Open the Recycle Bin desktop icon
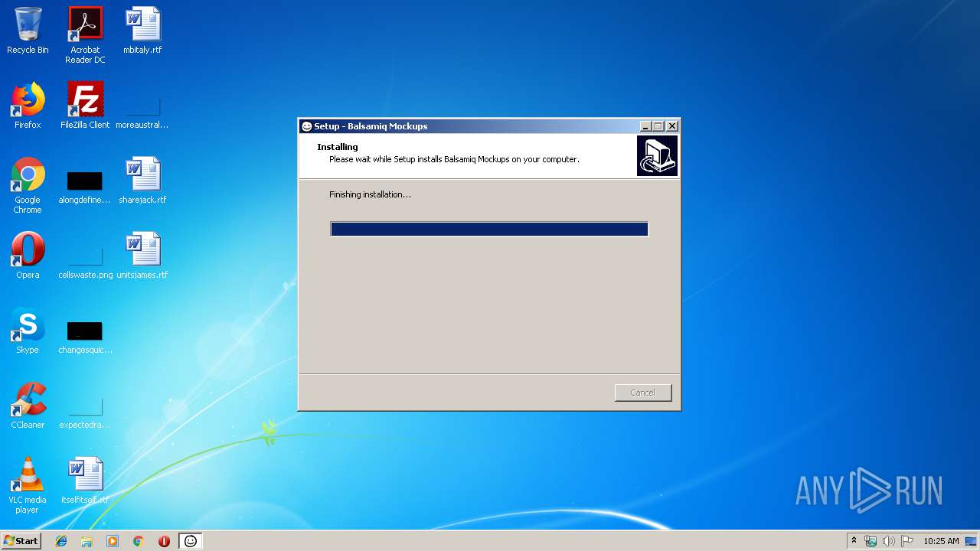 pyautogui.click(x=28, y=31)
